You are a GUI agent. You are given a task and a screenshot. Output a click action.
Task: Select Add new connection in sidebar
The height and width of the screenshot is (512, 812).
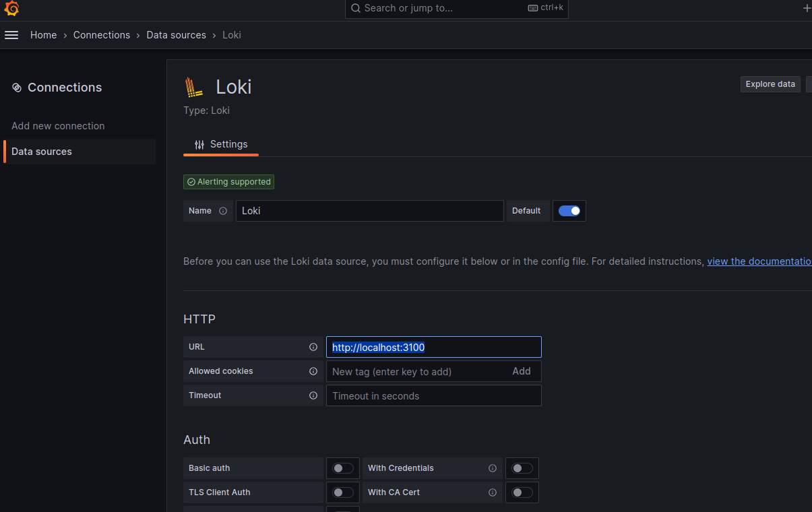(x=58, y=126)
